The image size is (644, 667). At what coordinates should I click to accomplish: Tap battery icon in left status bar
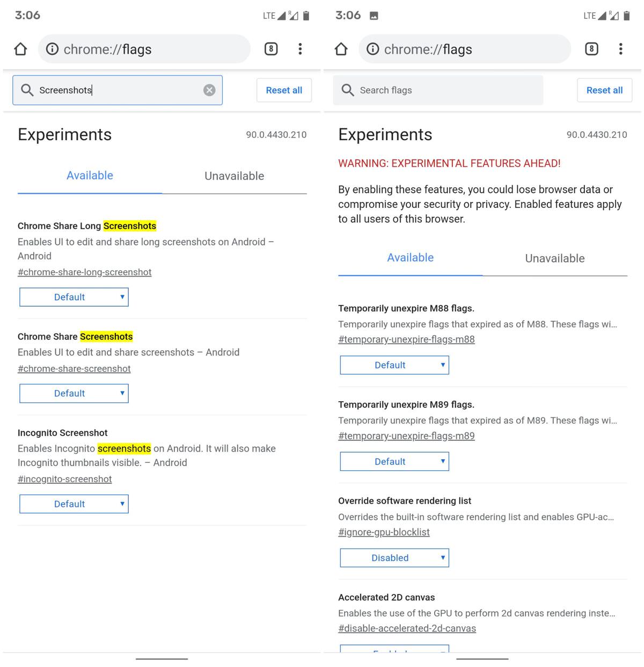tap(306, 16)
